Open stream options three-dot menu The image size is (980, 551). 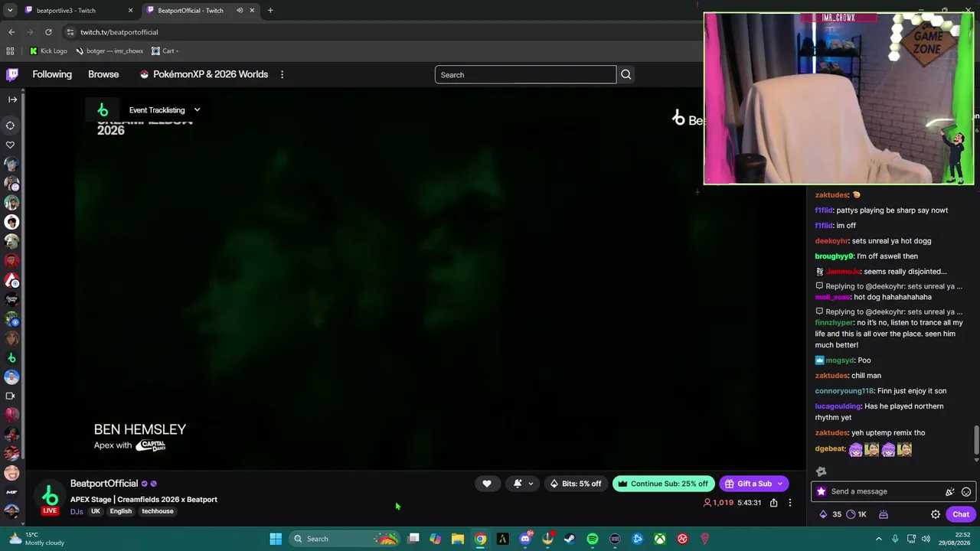click(x=790, y=503)
